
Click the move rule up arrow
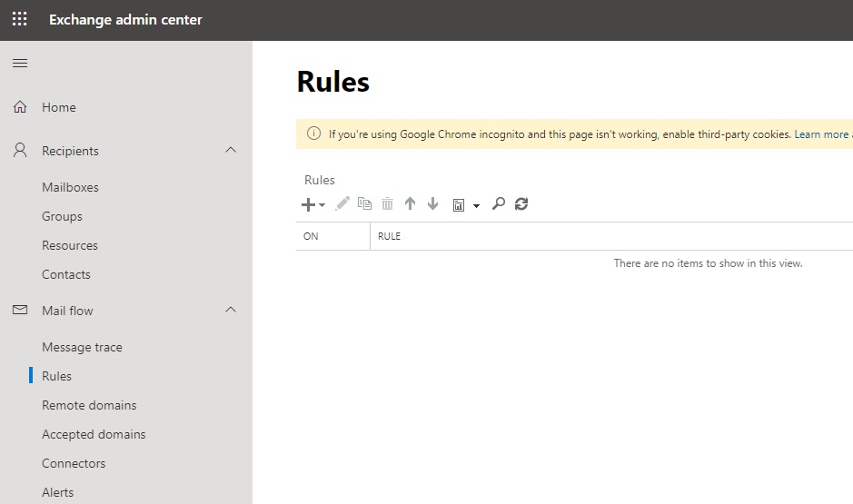click(410, 204)
